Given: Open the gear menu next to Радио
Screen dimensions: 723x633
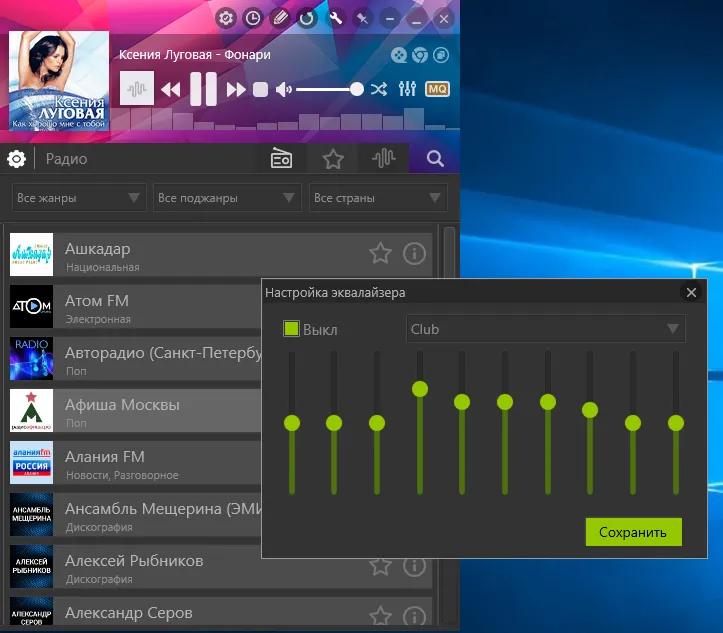Looking at the screenshot, I should coord(17,159).
